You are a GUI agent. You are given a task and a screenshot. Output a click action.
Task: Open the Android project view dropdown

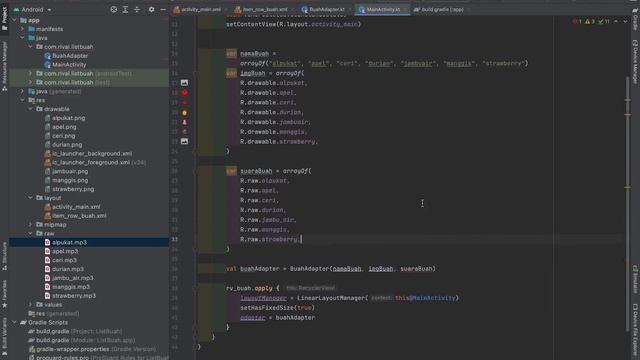[x=33, y=9]
